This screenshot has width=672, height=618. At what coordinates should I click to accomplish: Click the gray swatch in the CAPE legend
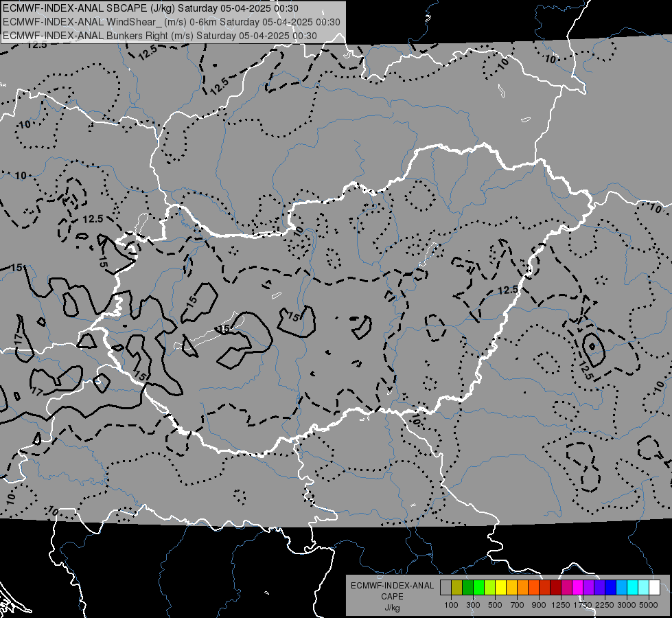445,587
